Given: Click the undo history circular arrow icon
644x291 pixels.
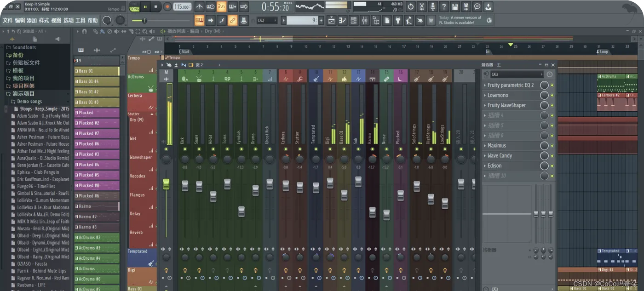Looking at the screenshot, I should point(410,6).
